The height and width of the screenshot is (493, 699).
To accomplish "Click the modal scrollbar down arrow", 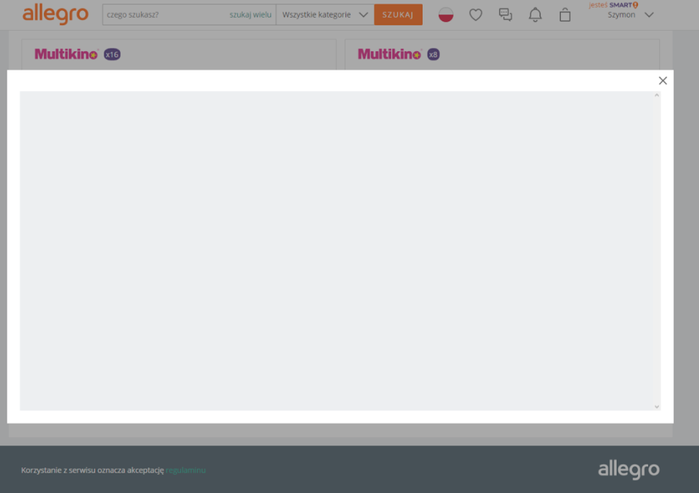I will (656, 407).
